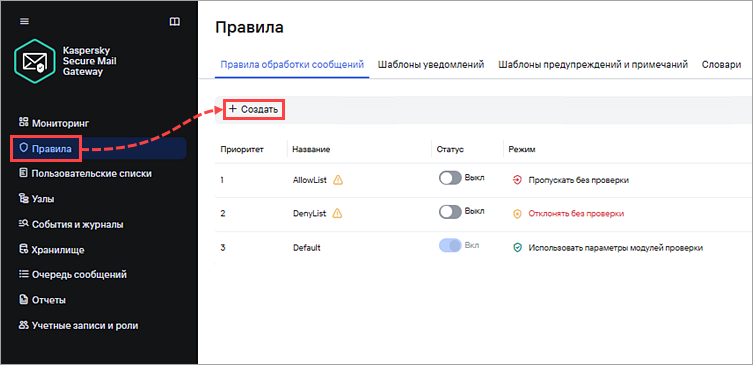Toggle the Default rule status switch
This screenshot has width=753, height=365.
(x=450, y=246)
